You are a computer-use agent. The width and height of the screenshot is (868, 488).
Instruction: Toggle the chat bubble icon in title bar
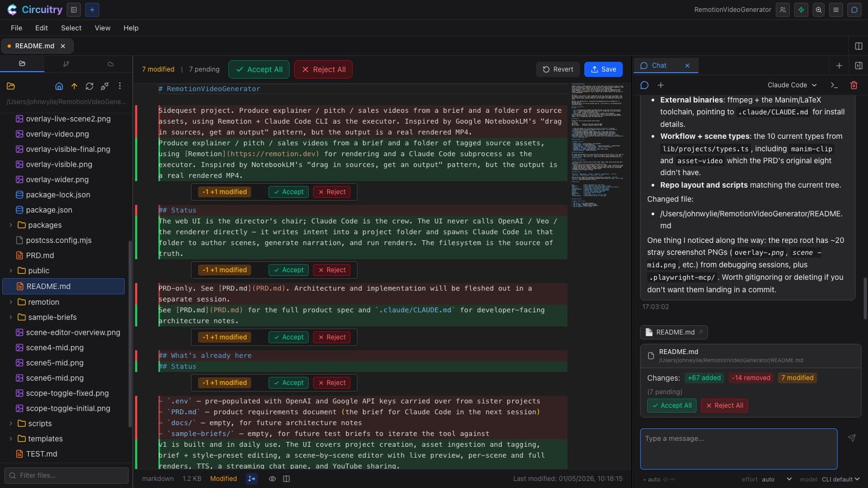click(854, 9)
